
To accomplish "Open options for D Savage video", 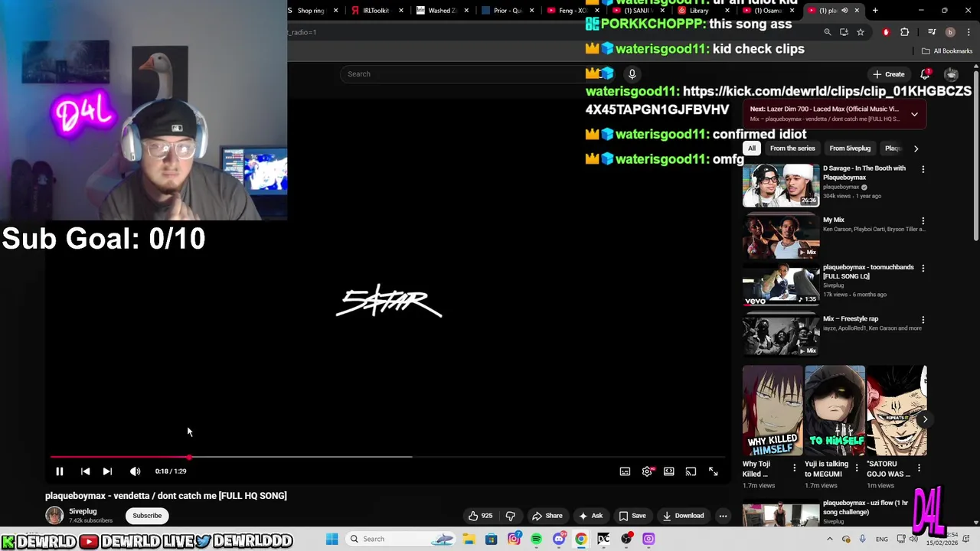I will coord(923,169).
